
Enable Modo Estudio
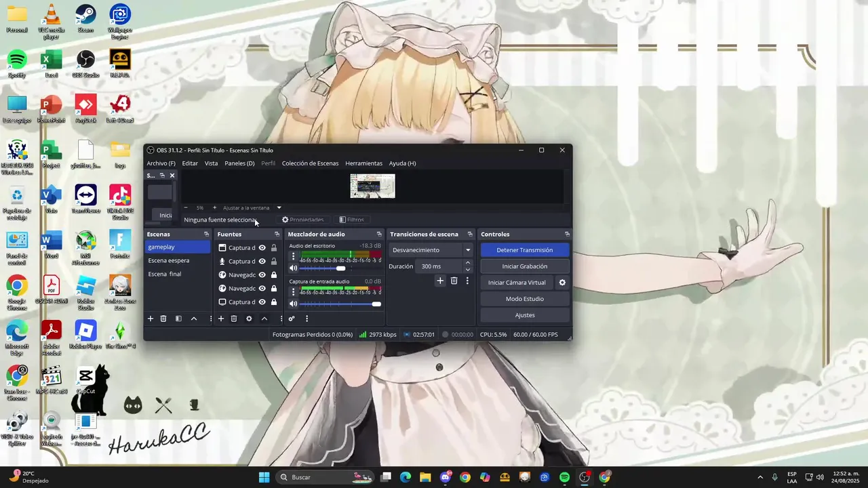[x=525, y=299]
